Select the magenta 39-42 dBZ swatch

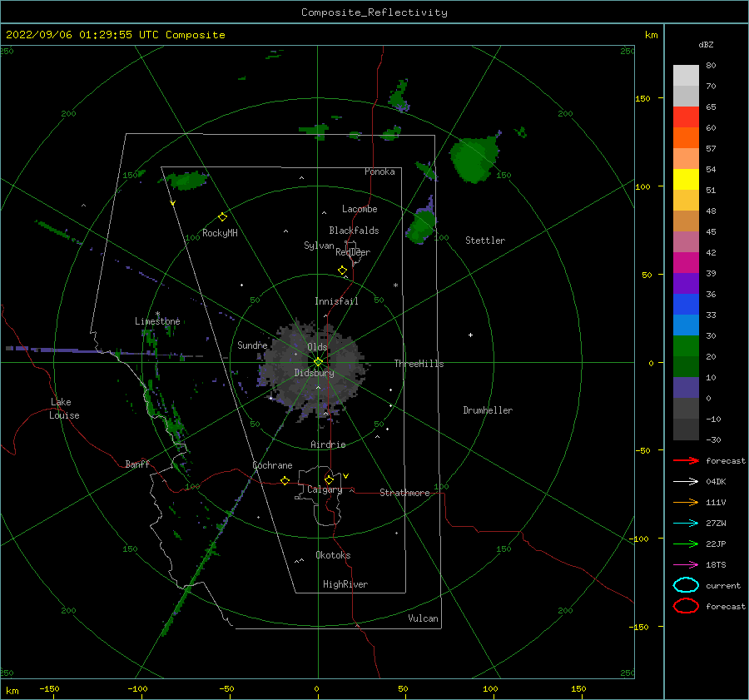[686, 263]
